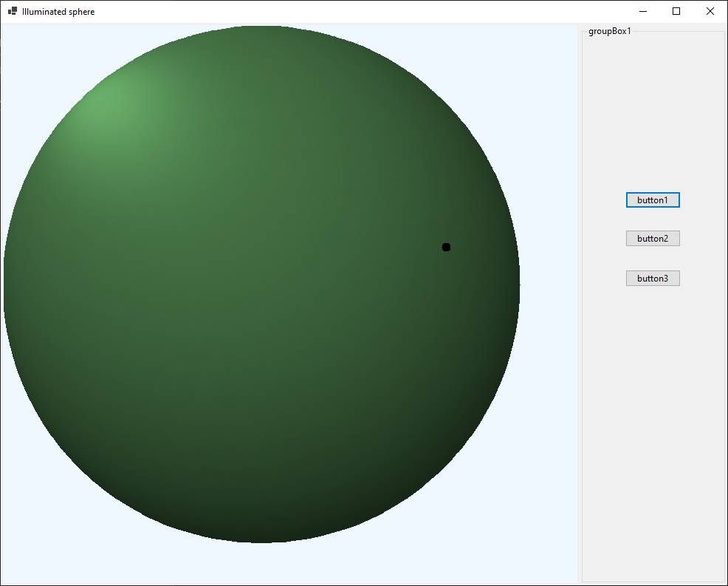The image size is (728, 586).
Task: Click the groupBox1 label text
Action: pyautogui.click(x=609, y=31)
